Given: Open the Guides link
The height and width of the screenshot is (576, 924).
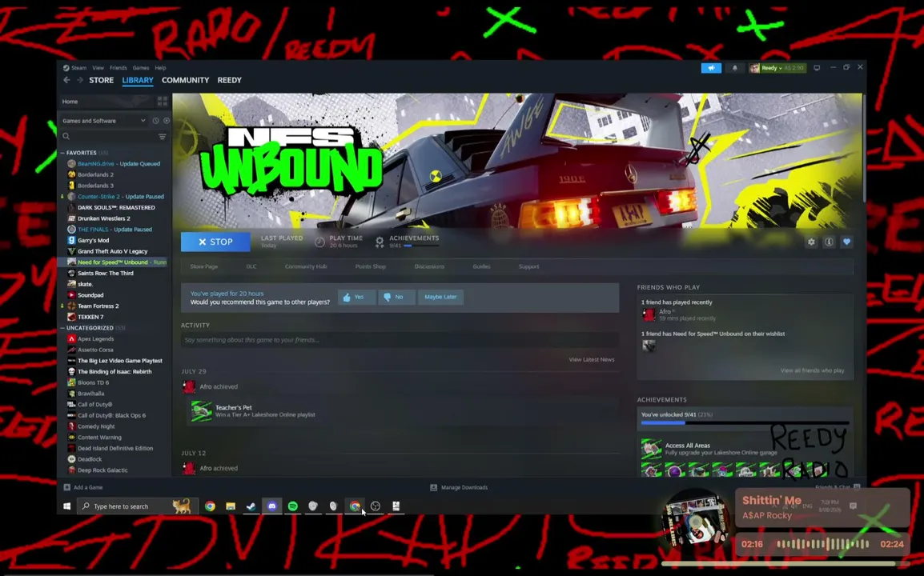Looking at the screenshot, I should tap(481, 266).
